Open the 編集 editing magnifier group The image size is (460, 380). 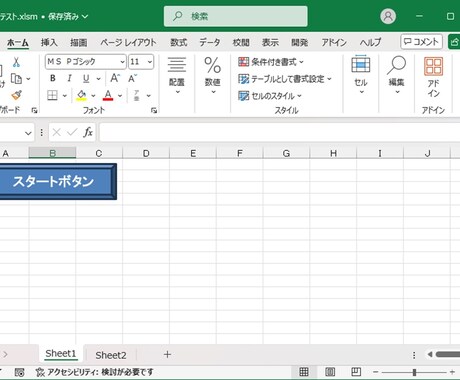[396, 75]
